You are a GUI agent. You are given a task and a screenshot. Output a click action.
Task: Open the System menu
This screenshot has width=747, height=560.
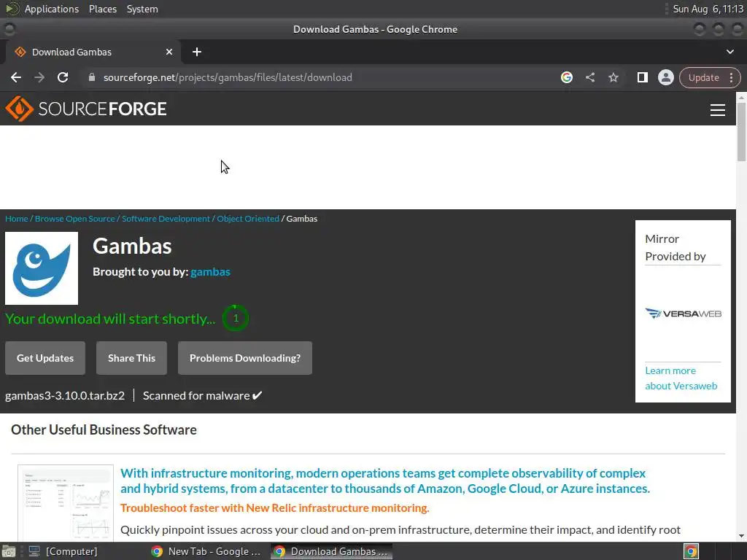[x=142, y=9]
